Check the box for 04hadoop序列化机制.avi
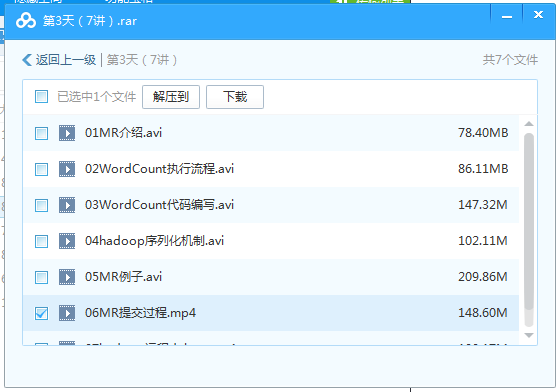The height and width of the screenshot is (392, 556). 41,241
